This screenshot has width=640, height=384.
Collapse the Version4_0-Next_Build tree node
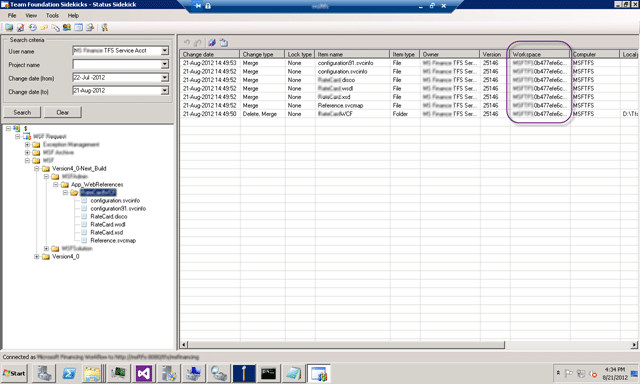pyautogui.click(x=37, y=169)
